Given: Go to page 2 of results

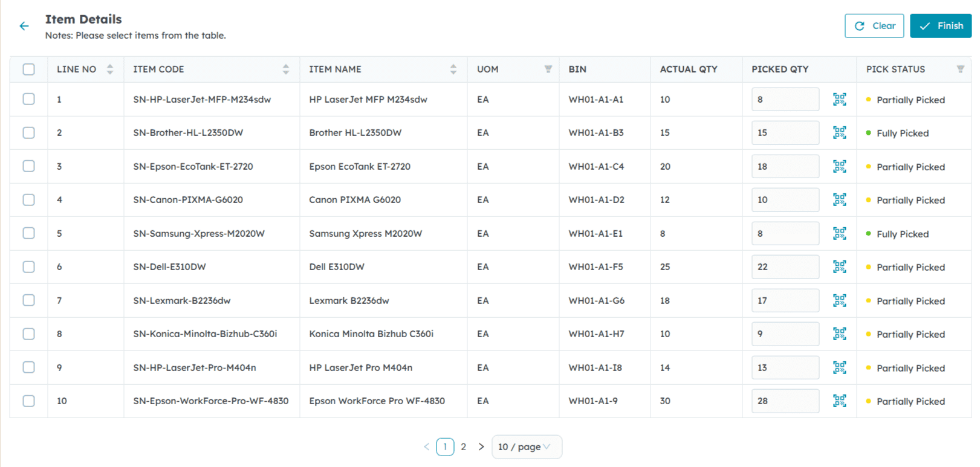Looking at the screenshot, I should tap(463, 447).
